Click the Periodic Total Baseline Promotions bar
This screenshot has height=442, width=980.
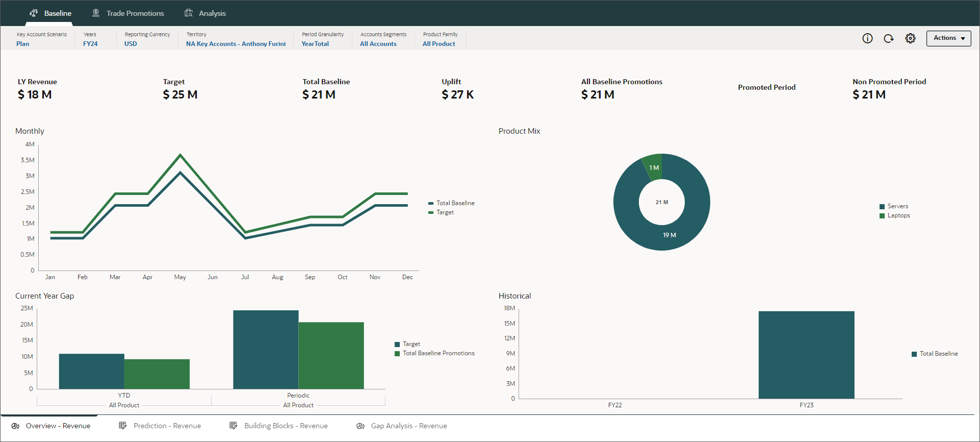coord(331,355)
